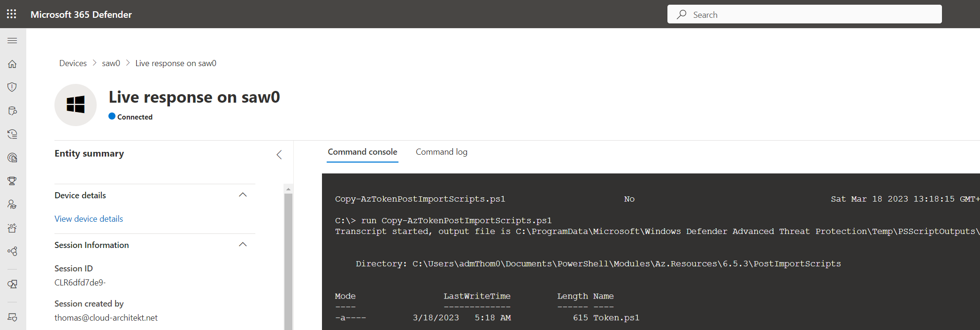This screenshot has height=330, width=980.
Task: Open Trials gift box icon
Action: coord(13,228)
